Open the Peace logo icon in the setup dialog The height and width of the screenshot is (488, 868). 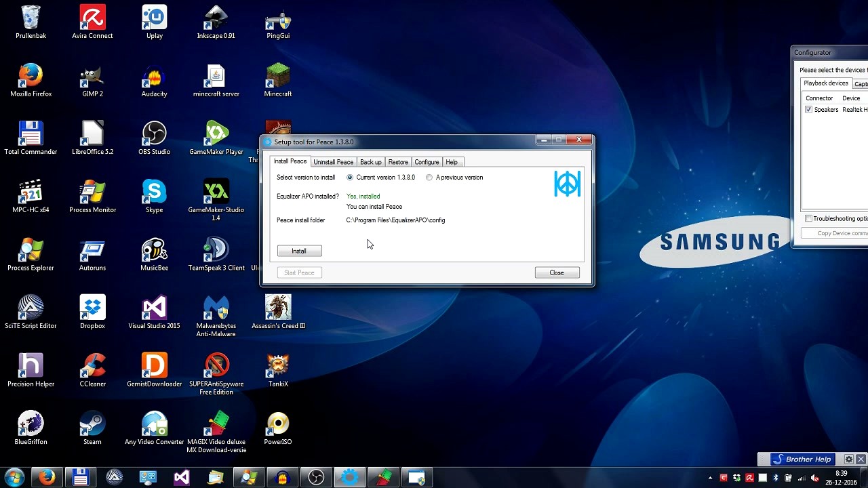(567, 184)
